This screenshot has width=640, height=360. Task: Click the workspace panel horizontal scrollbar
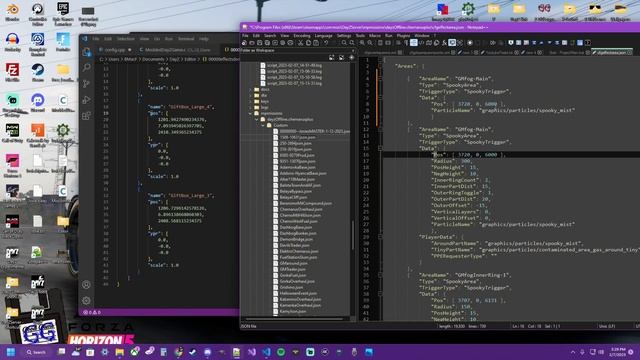click(x=294, y=319)
